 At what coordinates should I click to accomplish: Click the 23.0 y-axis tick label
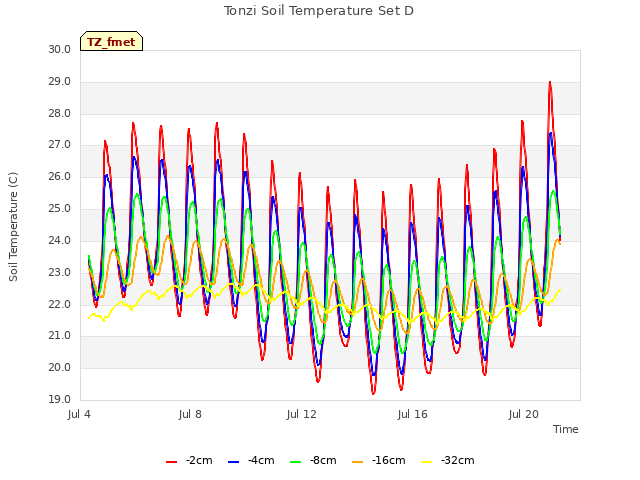coord(60,272)
